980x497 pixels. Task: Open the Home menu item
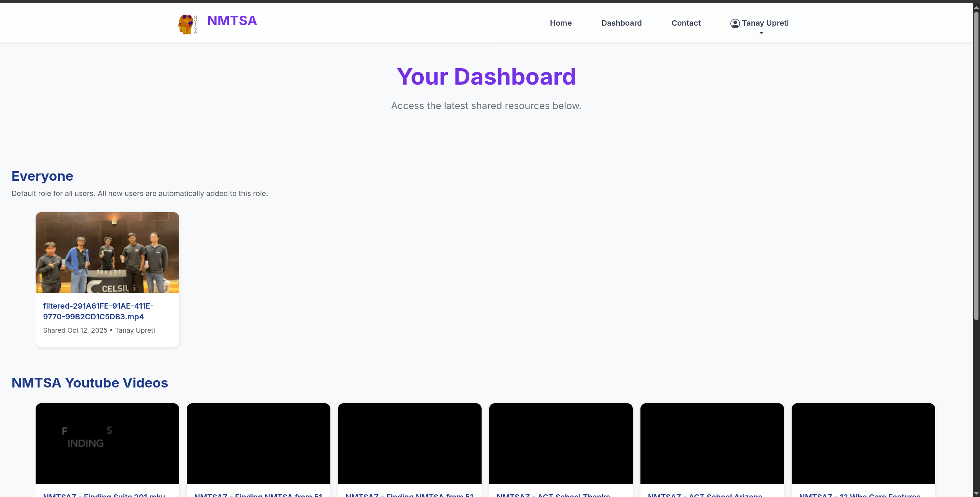pyautogui.click(x=560, y=23)
